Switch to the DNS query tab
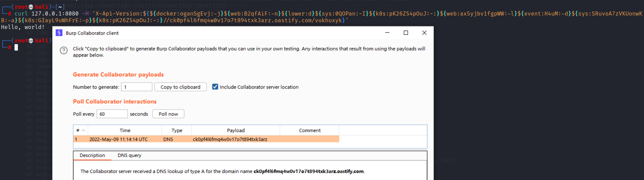The height and width of the screenshot is (180, 644). coord(129,155)
